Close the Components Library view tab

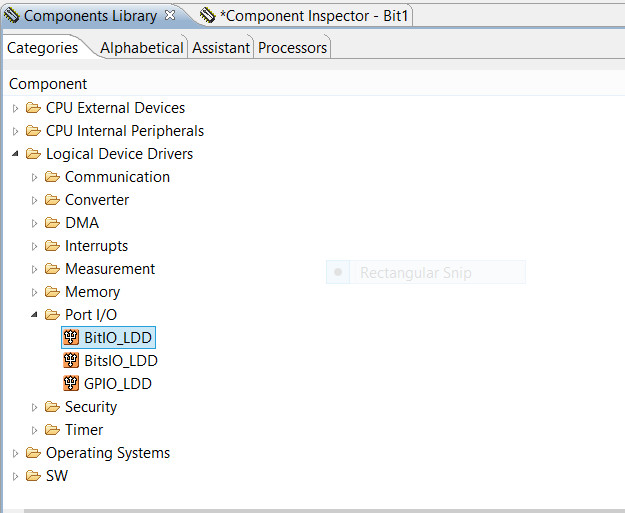(x=170, y=15)
